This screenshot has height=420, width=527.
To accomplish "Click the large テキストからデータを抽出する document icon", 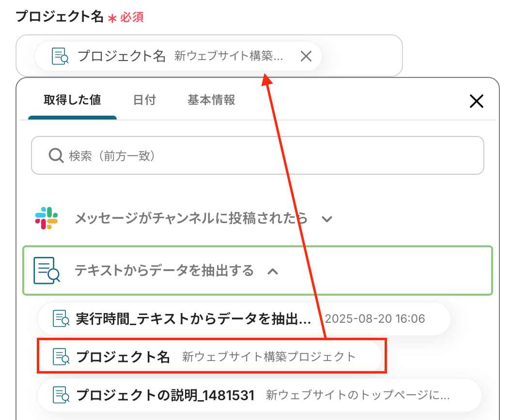I will [46, 270].
